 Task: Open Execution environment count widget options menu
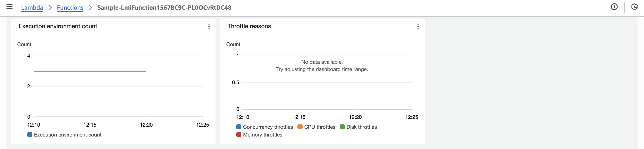coord(209,27)
